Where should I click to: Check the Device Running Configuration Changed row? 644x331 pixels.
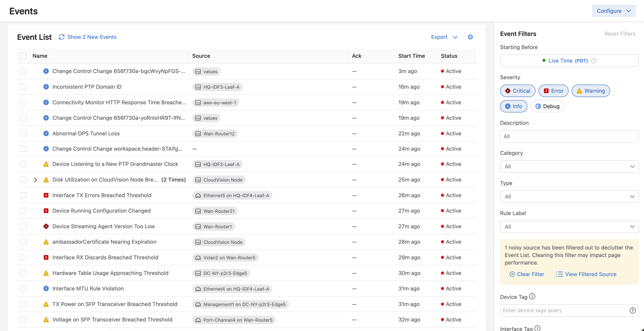pyautogui.click(x=23, y=211)
